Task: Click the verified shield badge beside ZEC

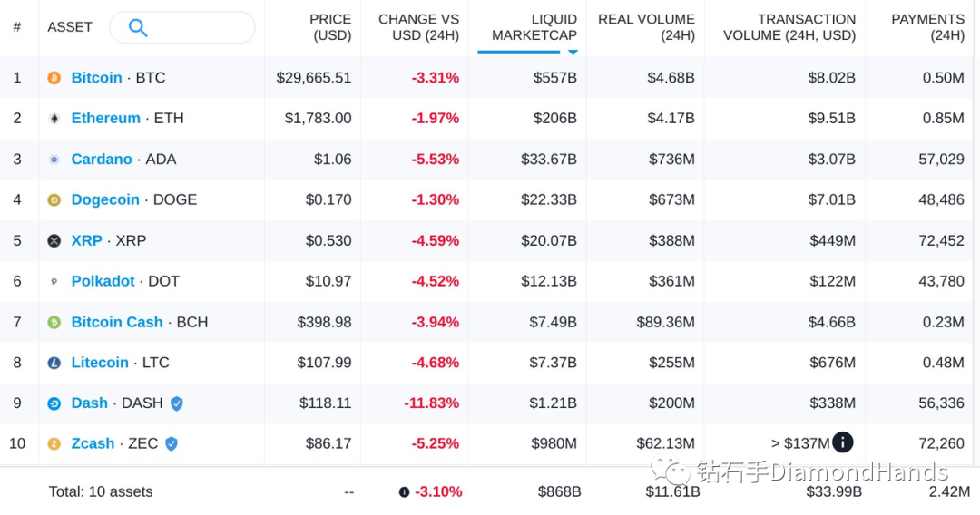Action: click(171, 444)
